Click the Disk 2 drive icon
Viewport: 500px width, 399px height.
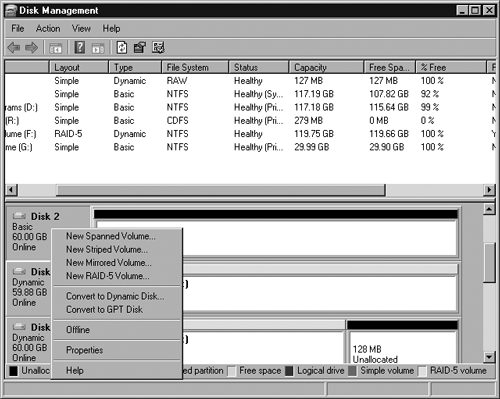[19, 216]
